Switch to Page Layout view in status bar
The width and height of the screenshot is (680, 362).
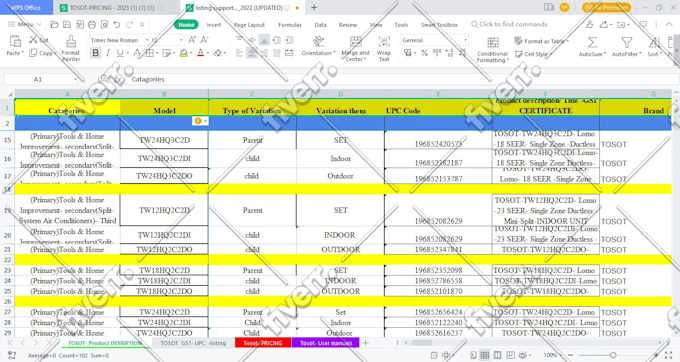[497, 355]
